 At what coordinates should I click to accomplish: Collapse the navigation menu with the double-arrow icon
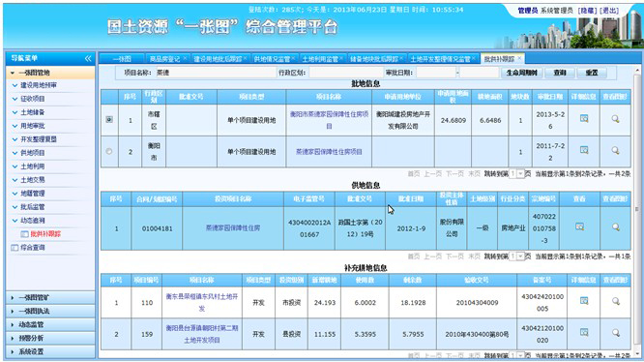point(88,59)
